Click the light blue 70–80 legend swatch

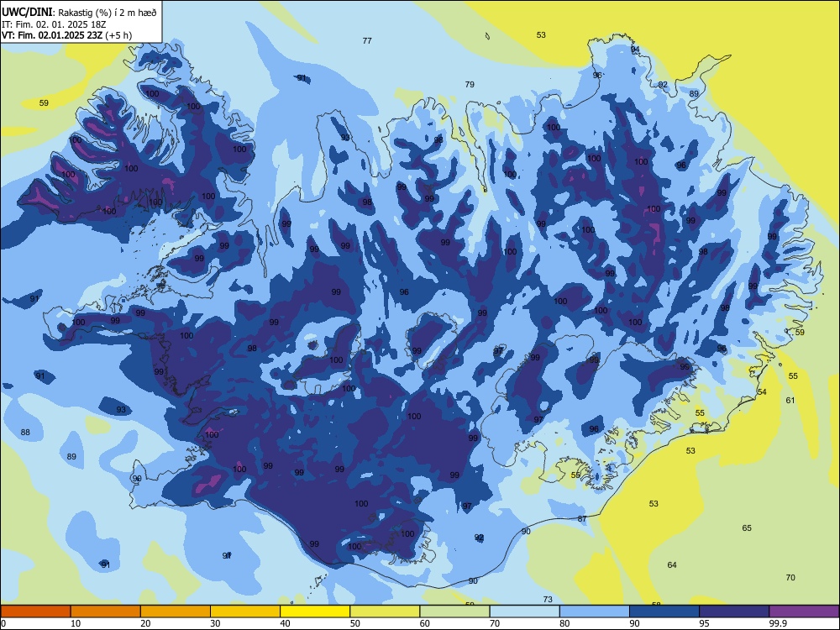click(524, 612)
